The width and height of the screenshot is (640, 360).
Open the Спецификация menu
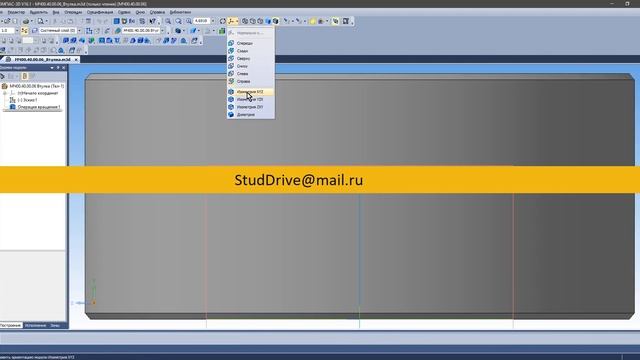click(100, 12)
